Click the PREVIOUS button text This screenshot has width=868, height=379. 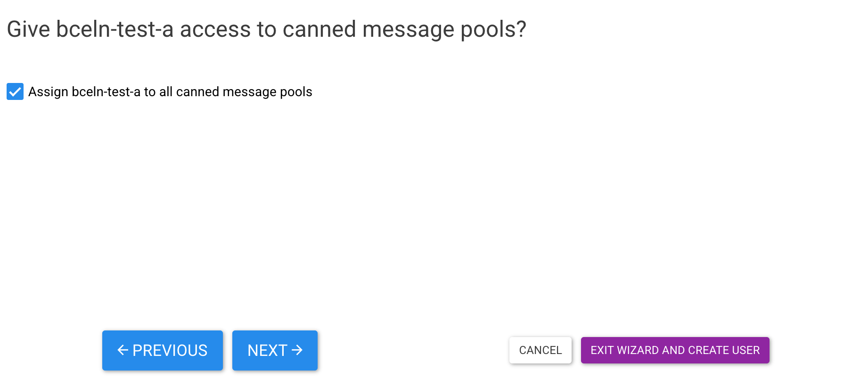pyautogui.click(x=170, y=350)
